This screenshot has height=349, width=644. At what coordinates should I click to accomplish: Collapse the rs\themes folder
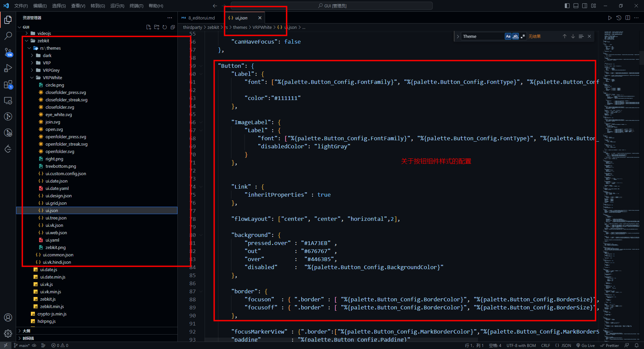click(29, 48)
